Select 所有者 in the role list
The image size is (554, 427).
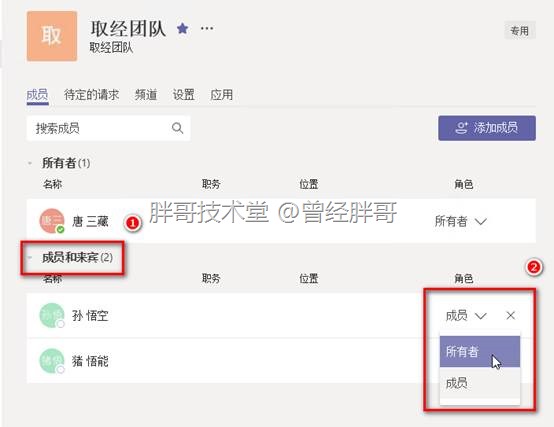pyautogui.click(x=480, y=352)
